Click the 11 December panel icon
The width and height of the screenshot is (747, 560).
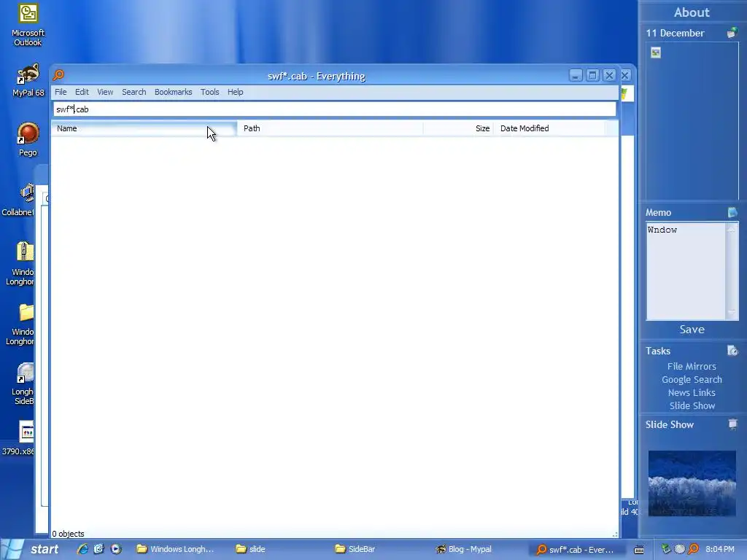(x=732, y=33)
